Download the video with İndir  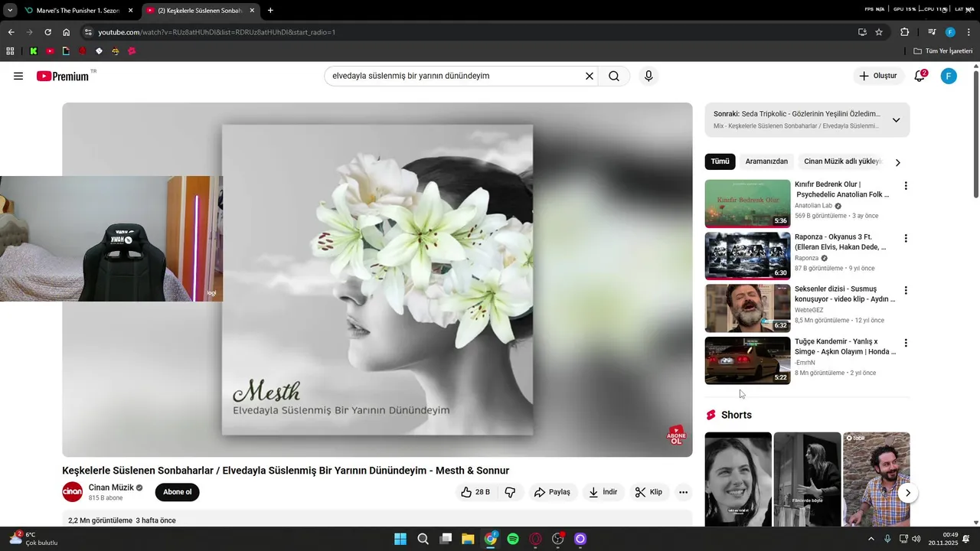(603, 492)
